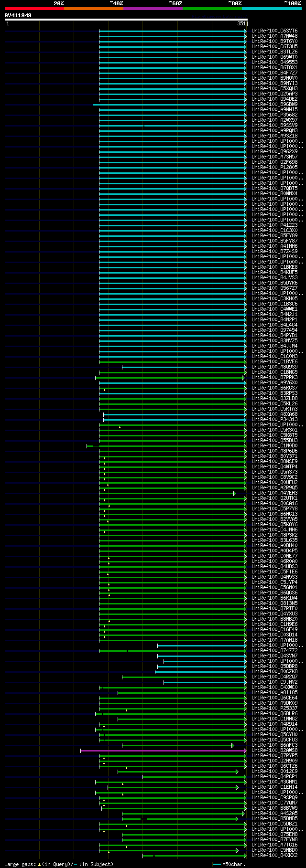
Task: Select hit label UniRef100_Q55BU3
Action: pos(274,441)
